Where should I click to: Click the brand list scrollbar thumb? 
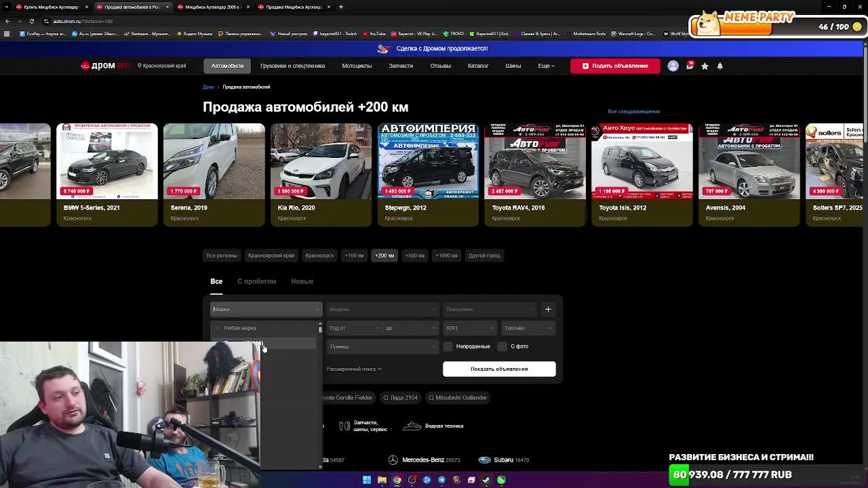tap(320, 328)
